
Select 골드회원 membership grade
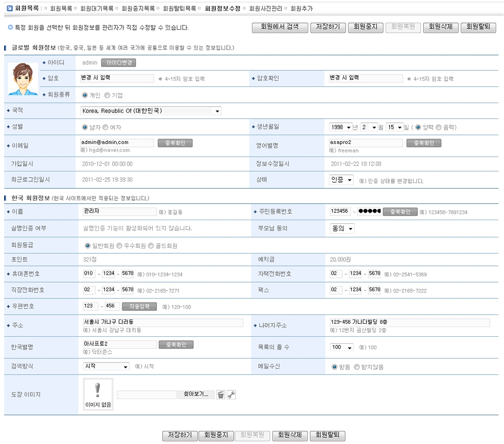point(151,245)
